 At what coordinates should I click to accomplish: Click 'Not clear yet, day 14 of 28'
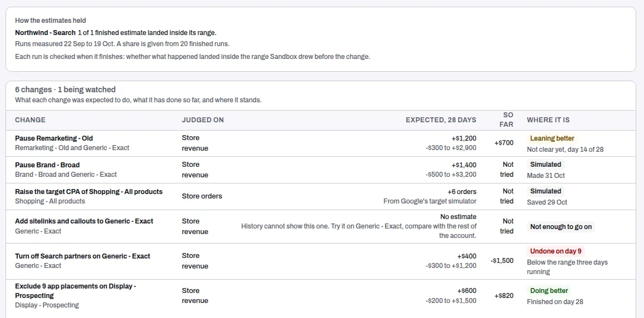click(565, 150)
